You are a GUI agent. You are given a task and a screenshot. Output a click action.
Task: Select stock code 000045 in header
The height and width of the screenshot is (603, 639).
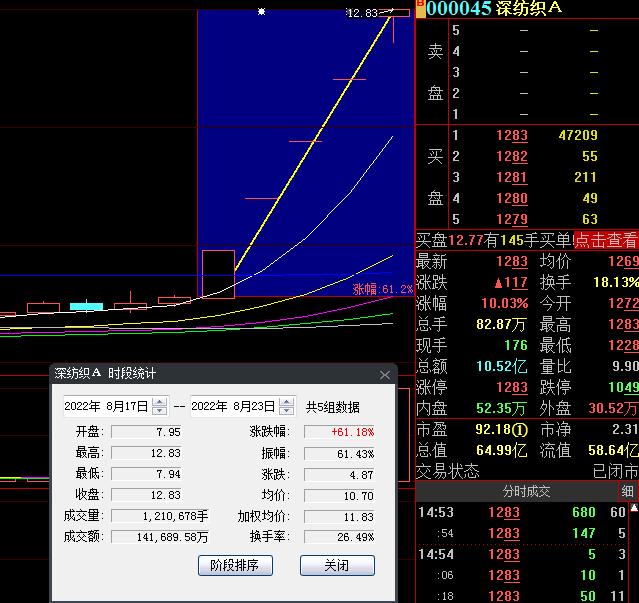coord(459,9)
